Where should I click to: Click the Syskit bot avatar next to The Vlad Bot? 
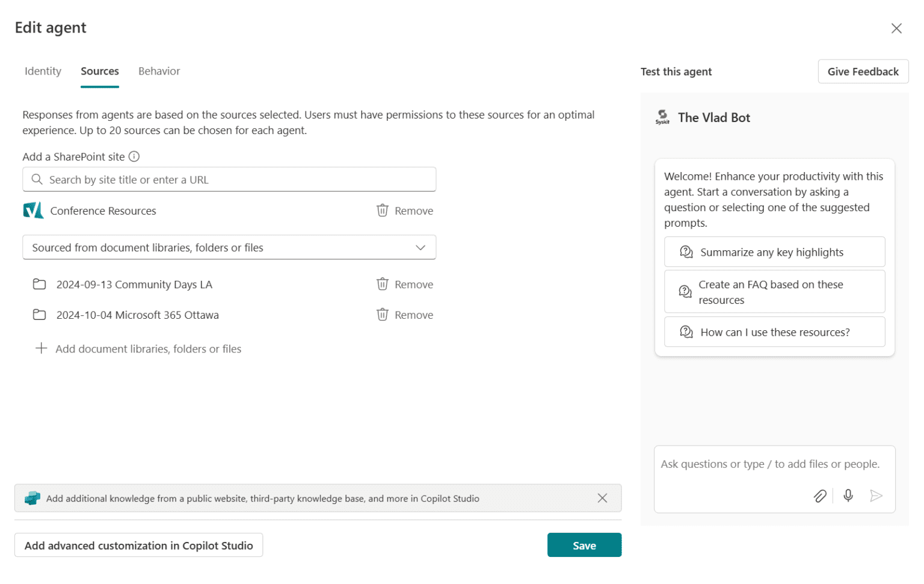662,117
